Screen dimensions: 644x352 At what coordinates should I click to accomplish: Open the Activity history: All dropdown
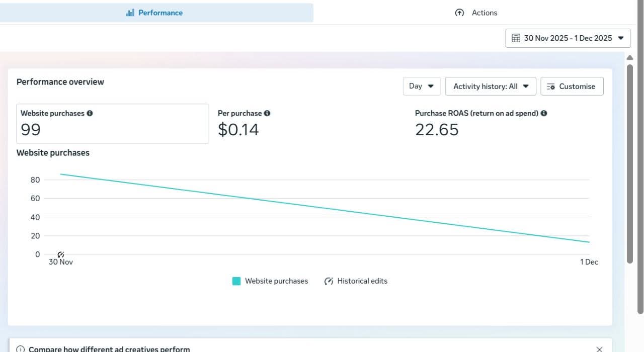pos(491,86)
